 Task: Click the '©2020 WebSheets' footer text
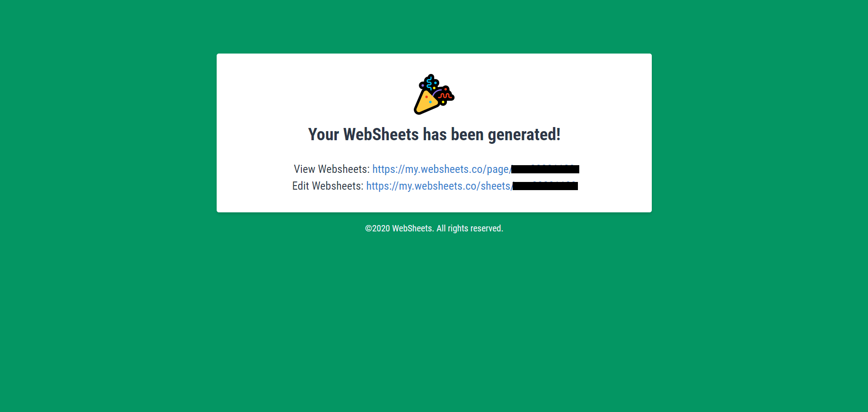point(399,228)
